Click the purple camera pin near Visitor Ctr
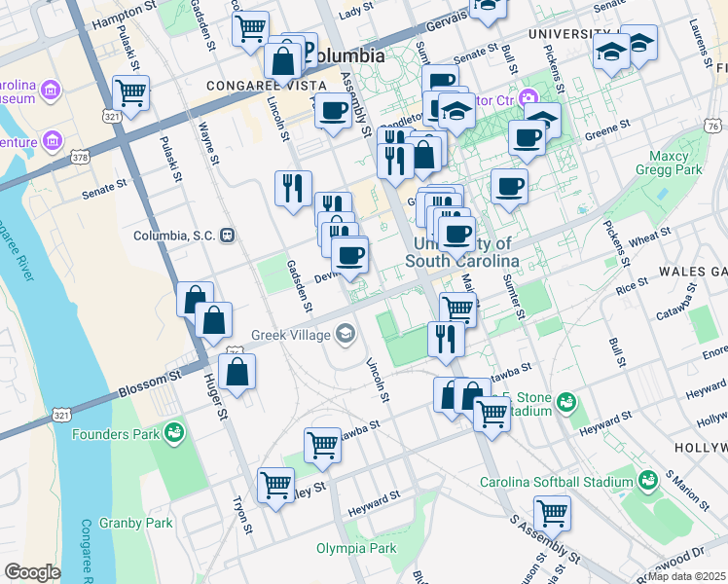 pos(528,98)
